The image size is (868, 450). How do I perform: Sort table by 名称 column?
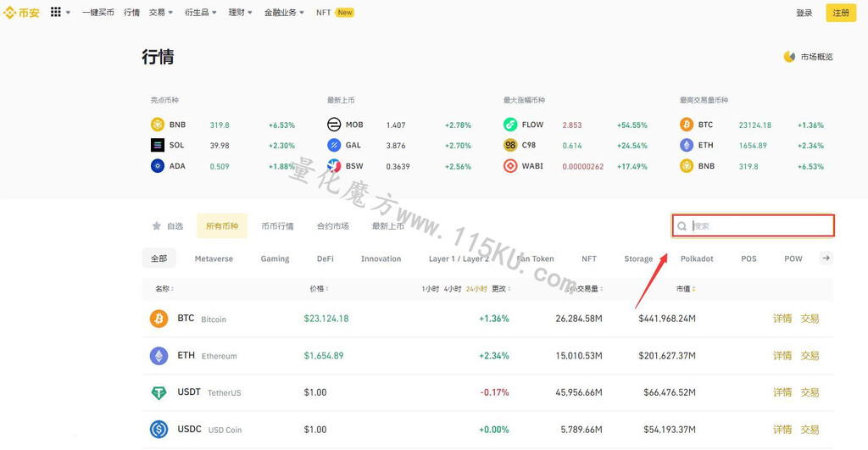[x=164, y=288]
